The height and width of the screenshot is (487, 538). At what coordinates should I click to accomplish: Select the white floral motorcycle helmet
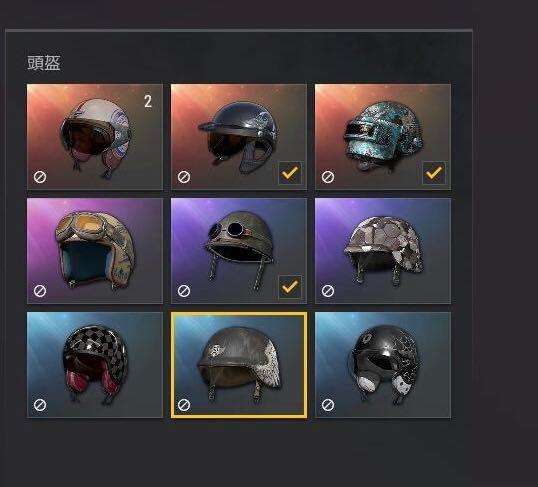95,137
